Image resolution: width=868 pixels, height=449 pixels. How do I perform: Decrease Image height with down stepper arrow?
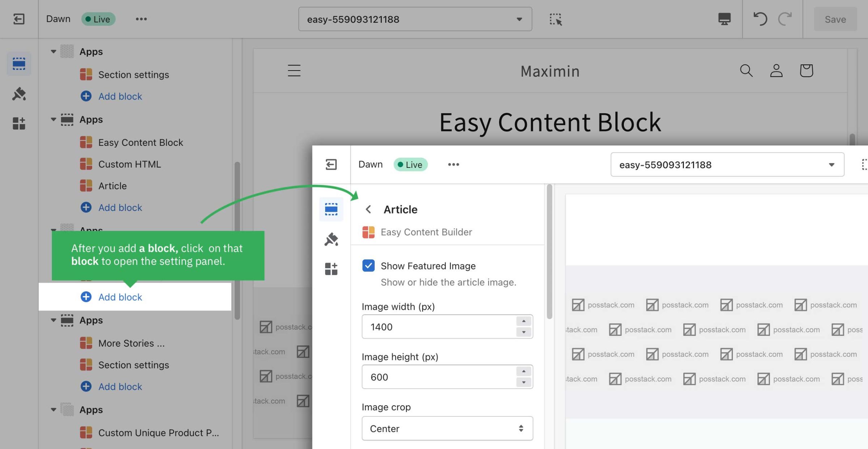pos(523,382)
